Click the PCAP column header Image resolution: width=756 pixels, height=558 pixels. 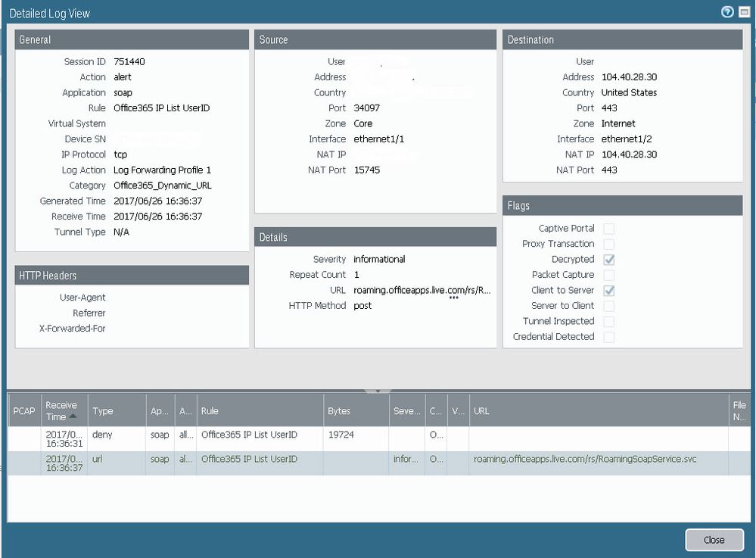[x=23, y=411]
